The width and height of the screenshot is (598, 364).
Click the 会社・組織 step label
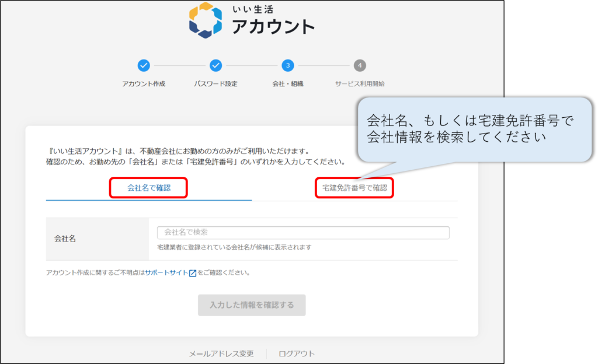tap(288, 84)
